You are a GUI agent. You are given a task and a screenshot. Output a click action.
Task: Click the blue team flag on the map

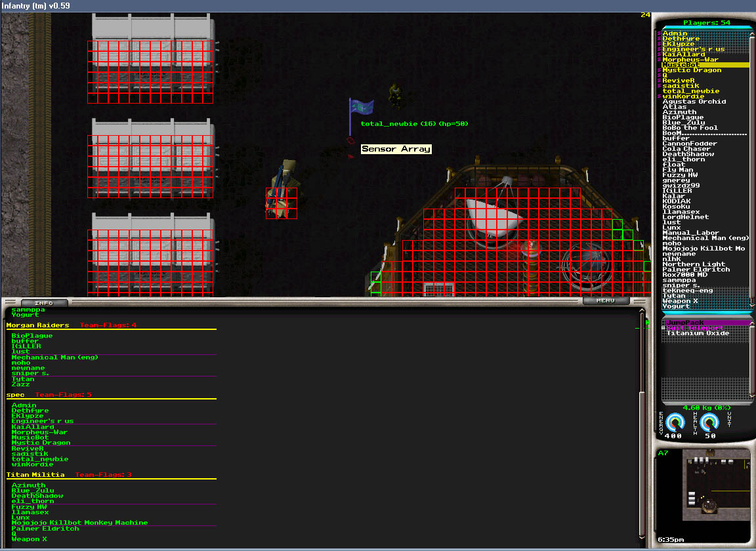362,108
